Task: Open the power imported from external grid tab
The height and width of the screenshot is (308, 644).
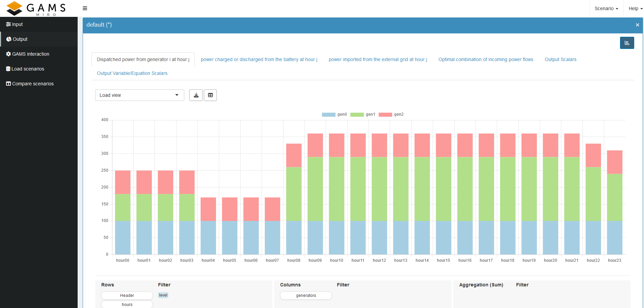Action: [378, 59]
